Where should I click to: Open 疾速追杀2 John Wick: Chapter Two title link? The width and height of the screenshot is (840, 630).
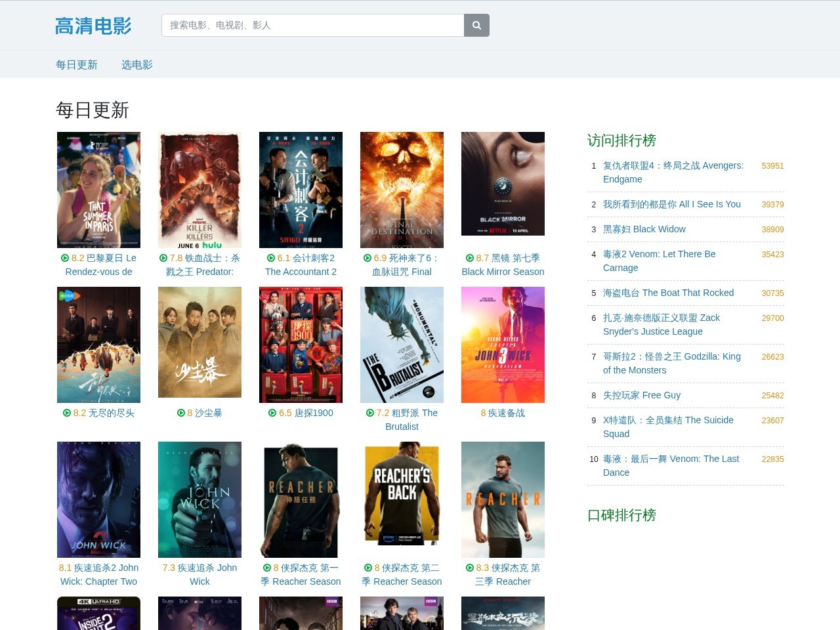point(98,575)
